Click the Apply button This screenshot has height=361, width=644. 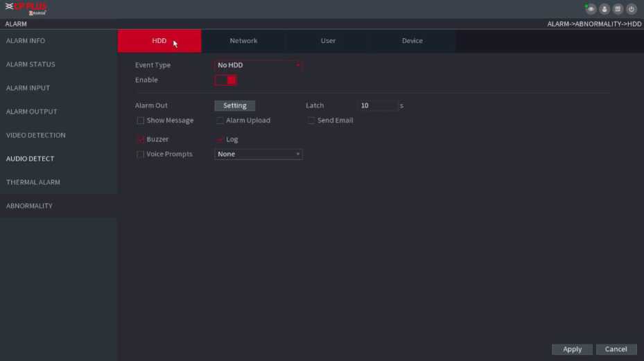(572, 349)
